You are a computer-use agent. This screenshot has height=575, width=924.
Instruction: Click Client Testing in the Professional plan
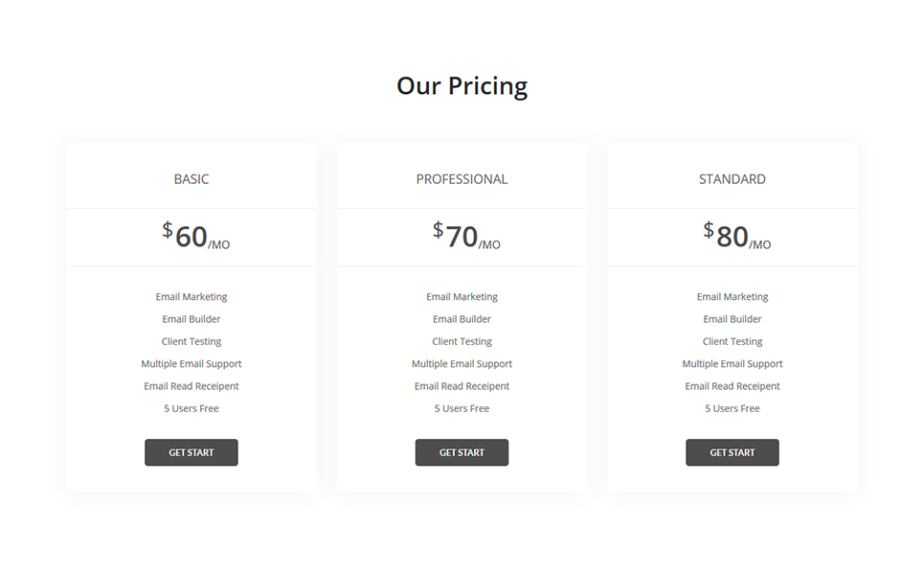point(462,341)
